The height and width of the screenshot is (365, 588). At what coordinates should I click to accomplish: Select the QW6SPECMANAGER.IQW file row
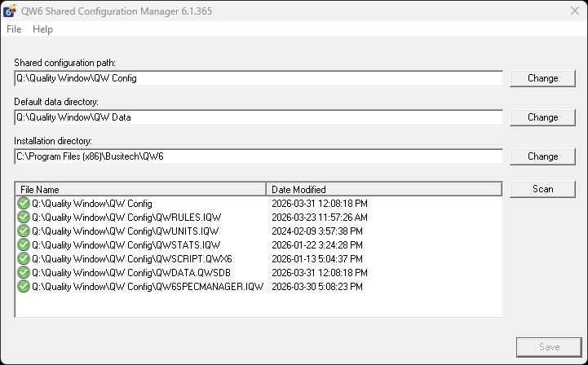[x=259, y=287]
